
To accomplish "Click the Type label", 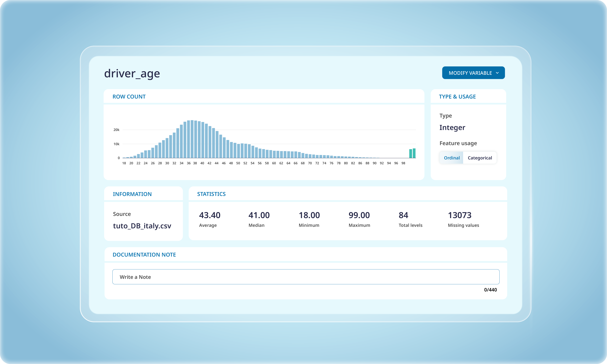I will click(x=446, y=116).
